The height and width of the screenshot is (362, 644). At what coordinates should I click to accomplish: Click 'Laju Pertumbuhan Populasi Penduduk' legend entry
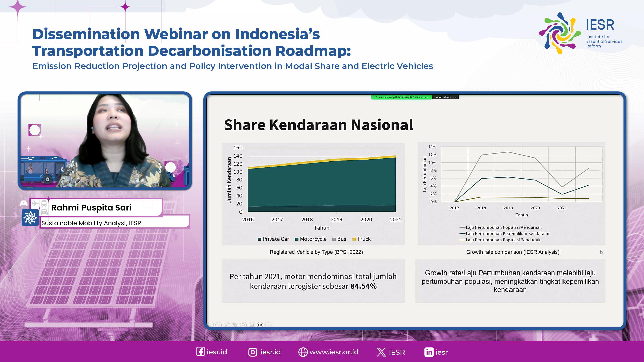coord(500,240)
